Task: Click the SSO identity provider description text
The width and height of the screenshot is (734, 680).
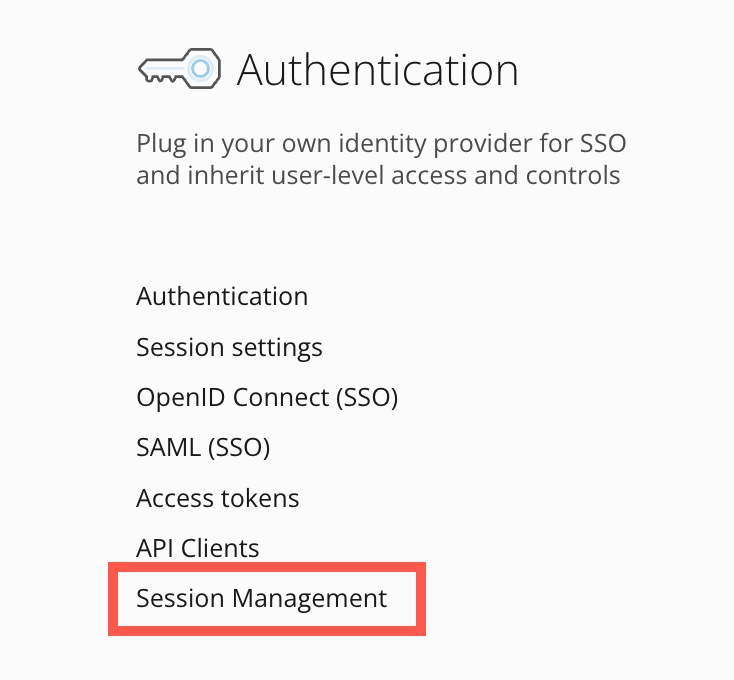Action: [x=380, y=144]
